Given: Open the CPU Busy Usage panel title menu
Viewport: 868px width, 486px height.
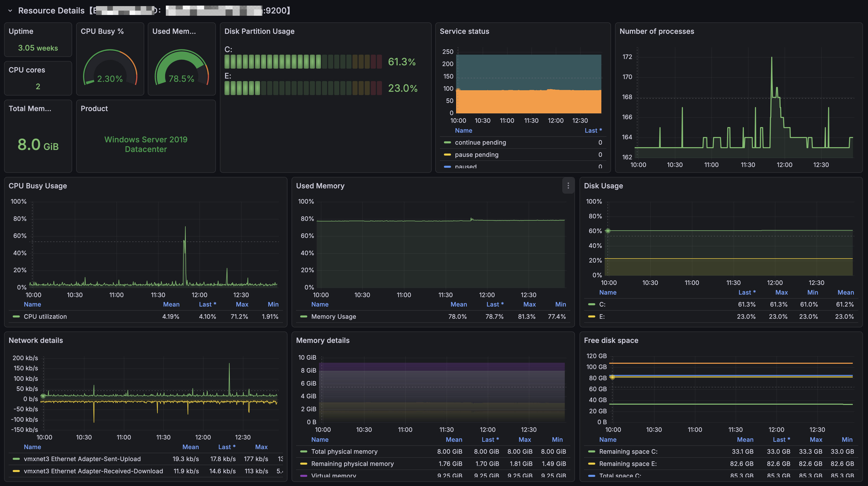Looking at the screenshot, I should (38, 186).
